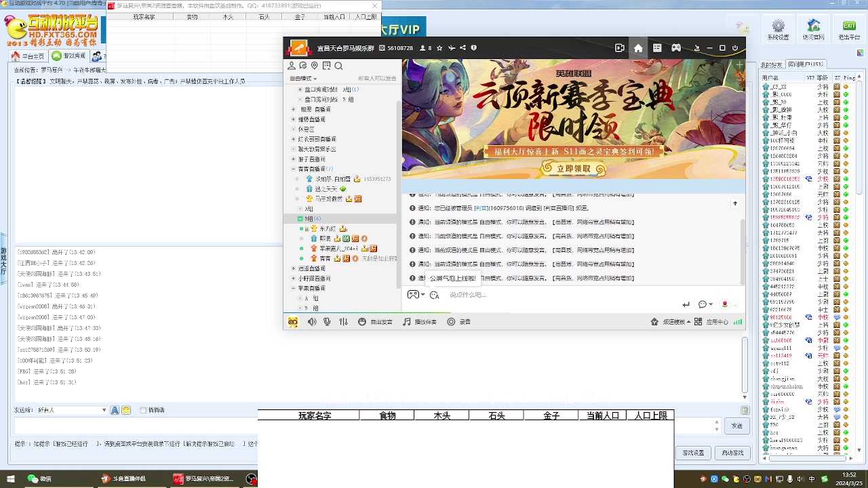This screenshot has width=868, height=488.
Task: Expand the 逍遥直播间 channel group
Action: coord(294,268)
